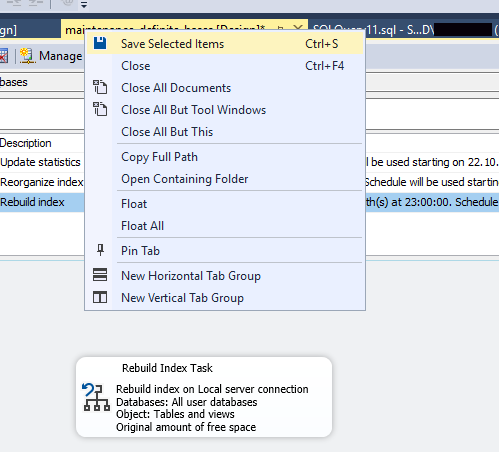Image resolution: width=499 pixels, height=452 pixels.
Task: Click the Manage schedule icon in toolbar
Action: [27, 56]
